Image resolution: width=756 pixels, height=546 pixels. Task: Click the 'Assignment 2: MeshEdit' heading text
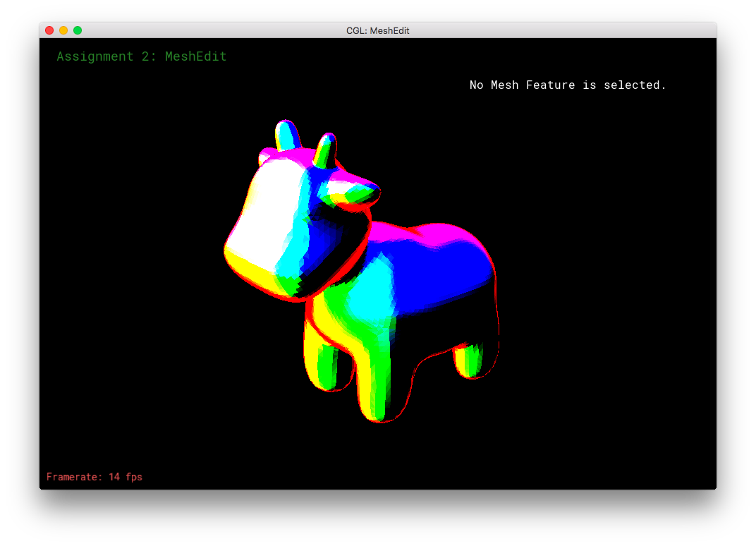(142, 56)
